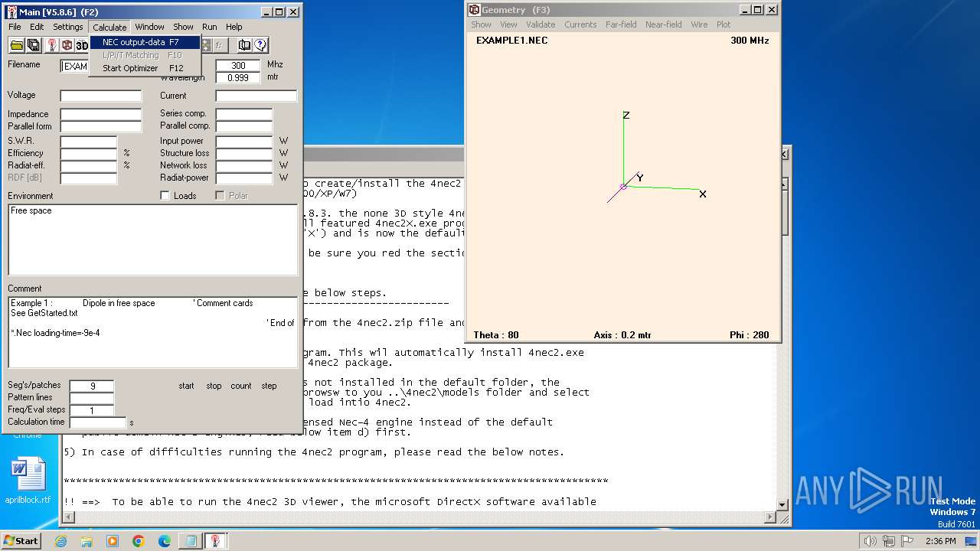Click the wireframe cube toolbar icon

[x=67, y=45]
